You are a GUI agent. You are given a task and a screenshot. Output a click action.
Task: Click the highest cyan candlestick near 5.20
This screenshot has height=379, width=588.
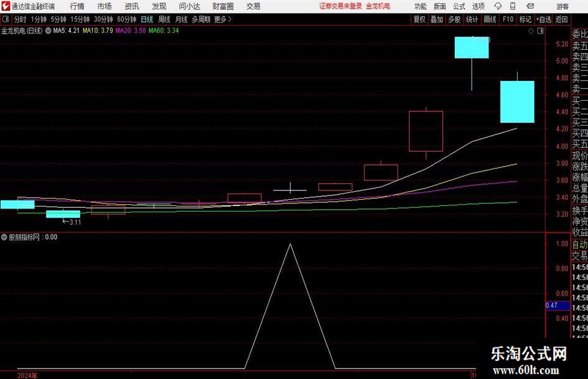click(x=472, y=47)
